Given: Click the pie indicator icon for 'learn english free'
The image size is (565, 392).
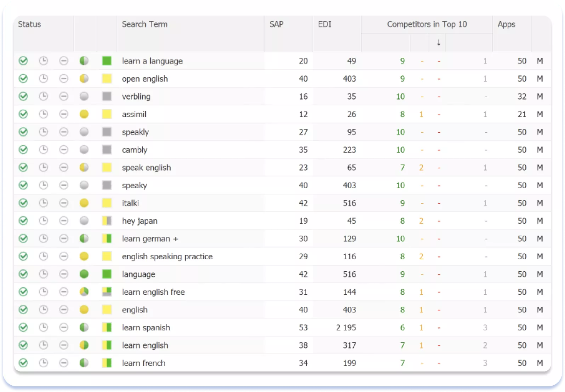Looking at the screenshot, I should pyautogui.click(x=84, y=292).
